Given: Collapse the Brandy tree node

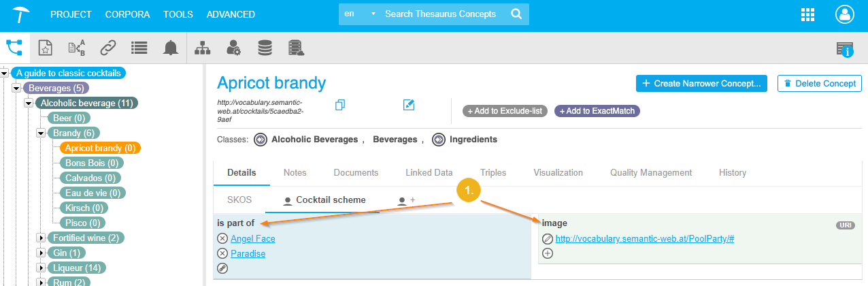Looking at the screenshot, I should pos(41,133).
